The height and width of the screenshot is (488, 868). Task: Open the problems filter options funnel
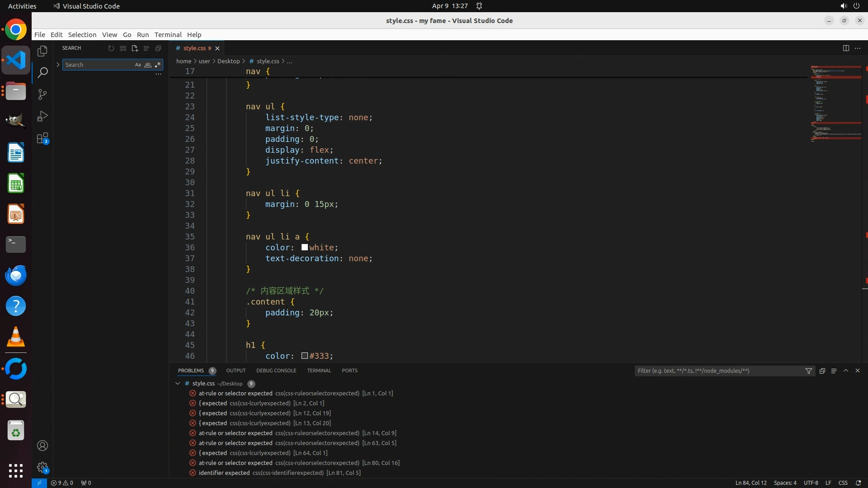click(x=808, y=371)
